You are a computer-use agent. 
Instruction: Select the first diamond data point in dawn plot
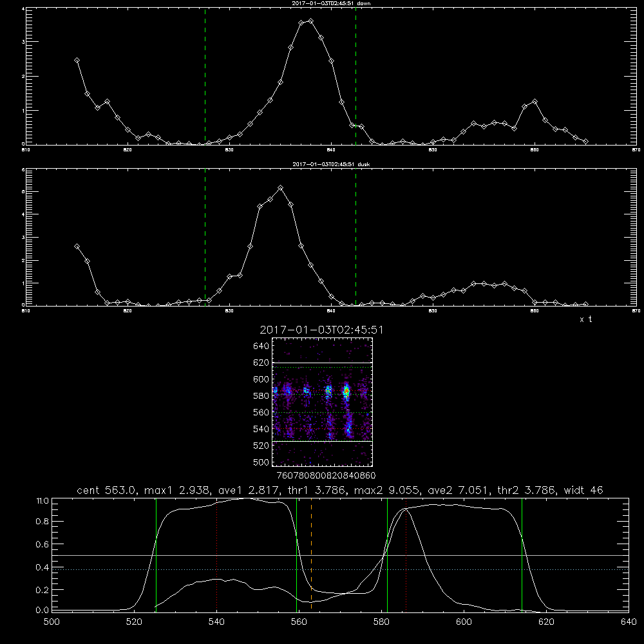coord(77,61)
